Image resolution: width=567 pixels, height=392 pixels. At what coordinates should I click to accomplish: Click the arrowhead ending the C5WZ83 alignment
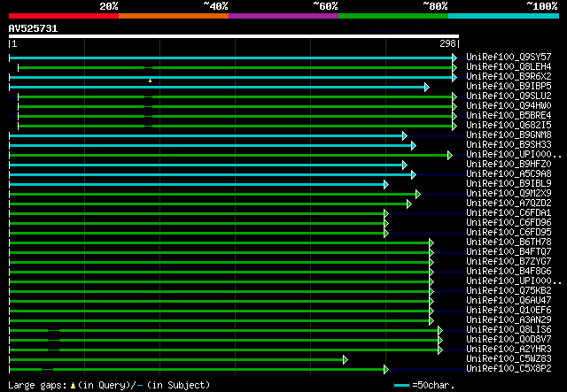point(345,359)
